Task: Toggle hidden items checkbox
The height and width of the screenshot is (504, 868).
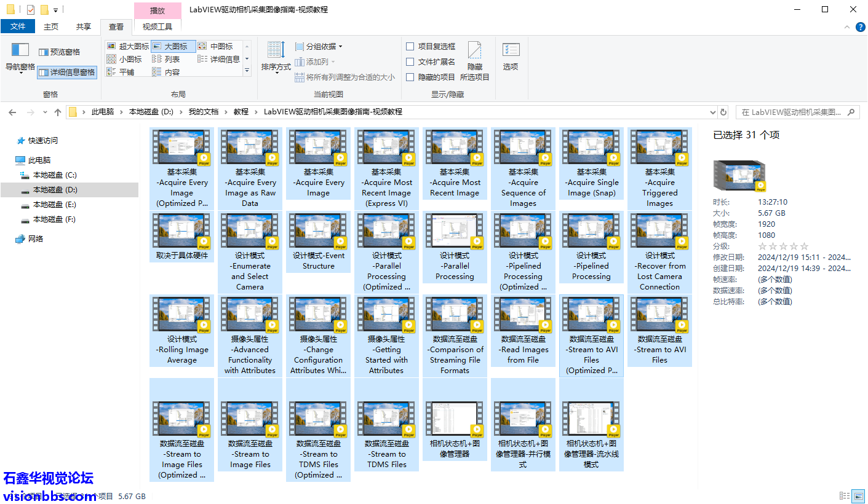Action: tap(410, 77)
